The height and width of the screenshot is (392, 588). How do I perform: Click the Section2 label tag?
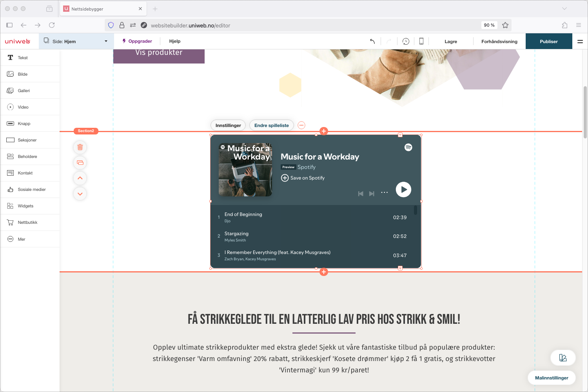(x=86, y=131)
